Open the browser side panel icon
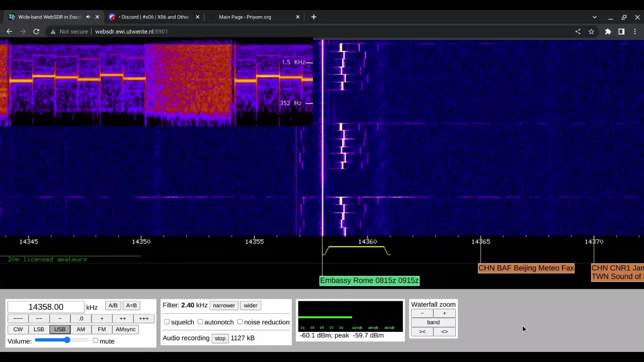 (x=621, y=31)
